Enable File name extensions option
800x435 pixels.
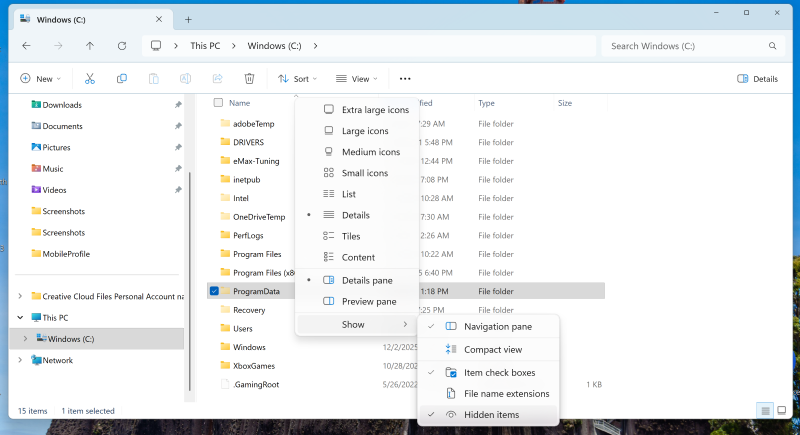coord(488,394)
